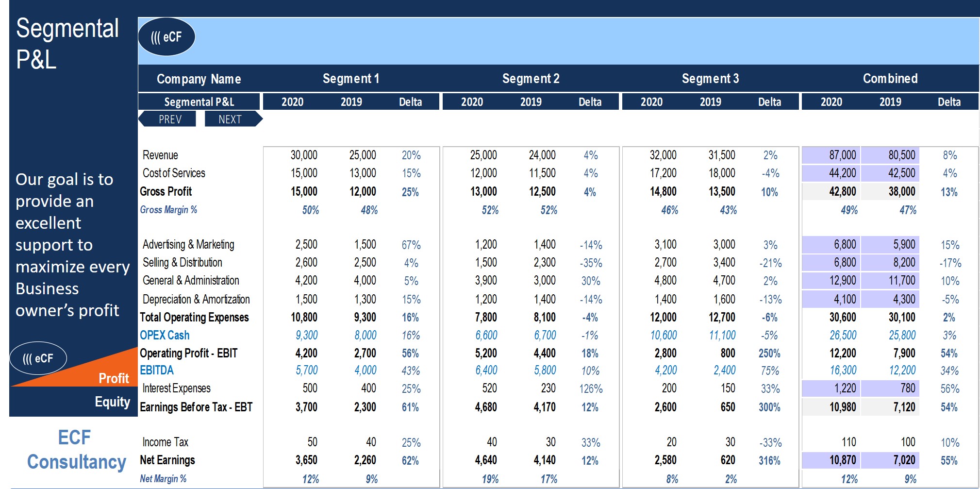The width and height of the screenshot is (980, 489).
Task: Select Combined Net Earnings 2020 cell 10,870
Action: [x=831, y=460]
